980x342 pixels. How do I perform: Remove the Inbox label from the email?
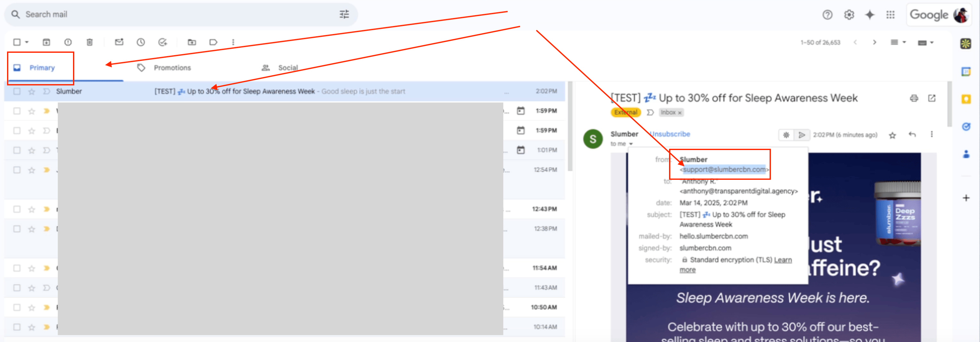[680, 113]
